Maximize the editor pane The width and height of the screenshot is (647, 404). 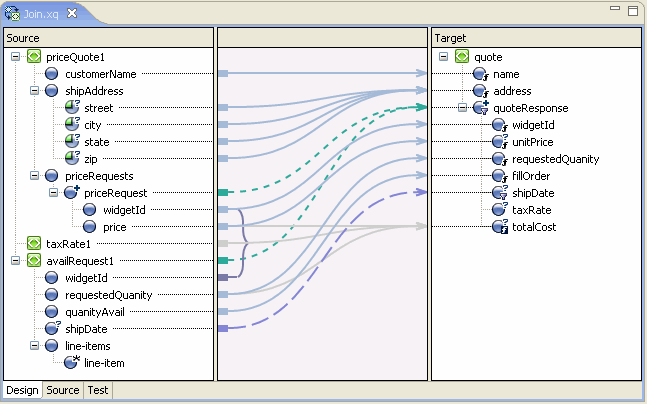(633, 11)
